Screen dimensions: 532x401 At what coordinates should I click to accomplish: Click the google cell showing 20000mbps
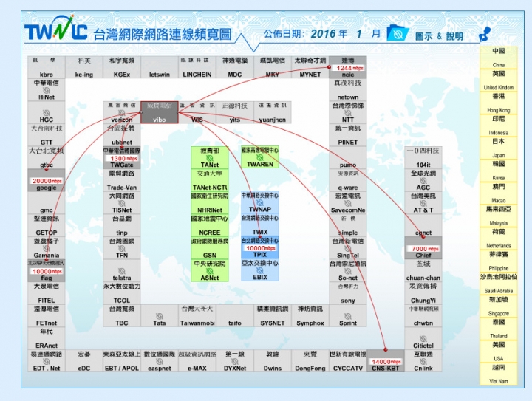(47, 180)
